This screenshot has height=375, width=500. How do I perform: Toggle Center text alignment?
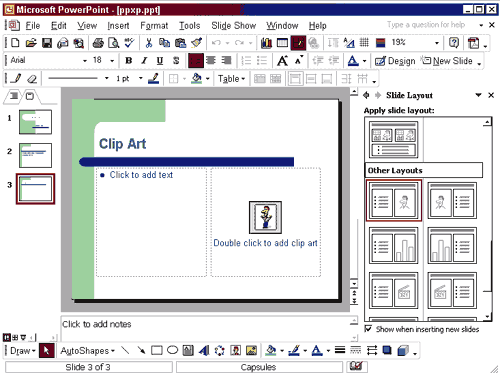coord(211,61)
